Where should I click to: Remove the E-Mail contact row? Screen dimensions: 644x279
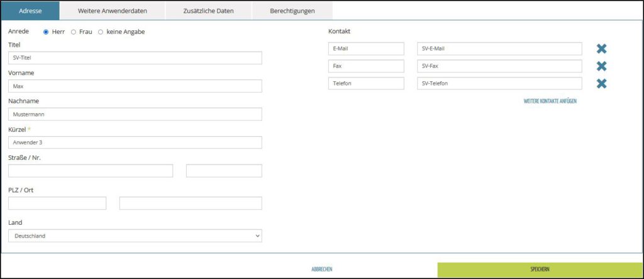point(601,48)
